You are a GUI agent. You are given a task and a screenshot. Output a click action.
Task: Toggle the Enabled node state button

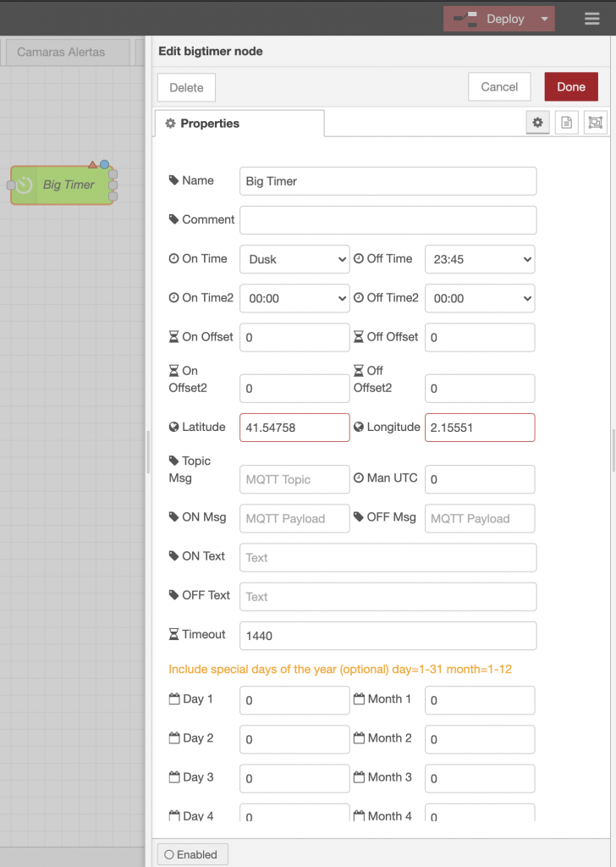point(192,854)
